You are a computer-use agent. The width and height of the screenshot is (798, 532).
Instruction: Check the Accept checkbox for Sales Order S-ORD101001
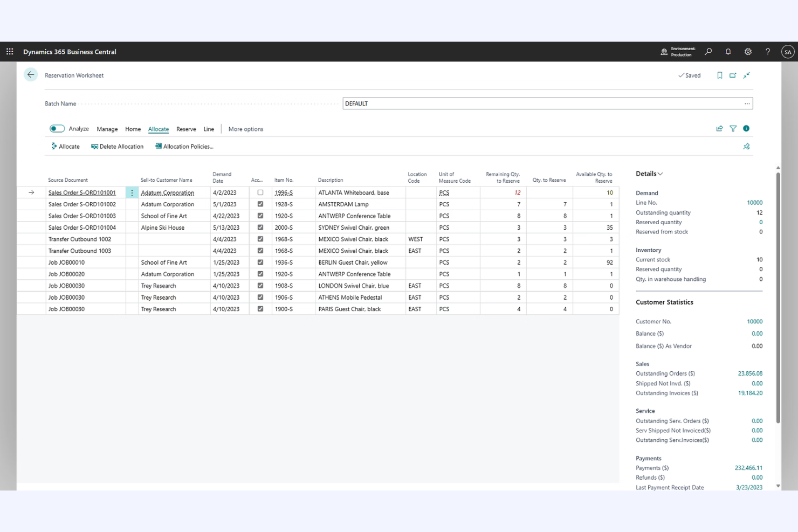[260, 192]
